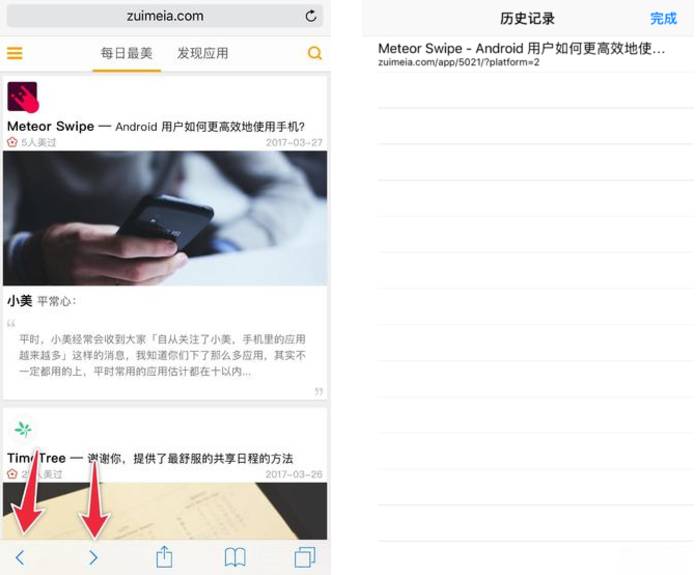The width and height of the screenshot is (697, 575).
Task: Switch to the 发现应用 tab
Action: pos(203,53)
